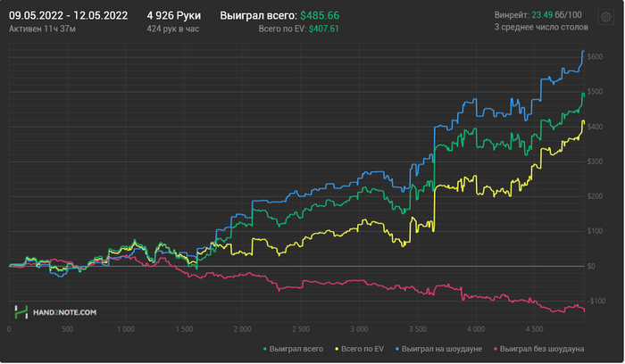This screenshot has width=625, height=364.
Task: Click the 'Выиграл всего:' header label
Action: [259, 15]
